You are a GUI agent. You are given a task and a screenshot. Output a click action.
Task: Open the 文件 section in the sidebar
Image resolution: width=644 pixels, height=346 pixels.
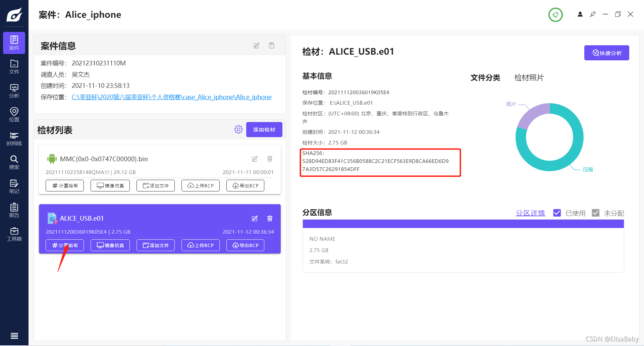point(14,67)
